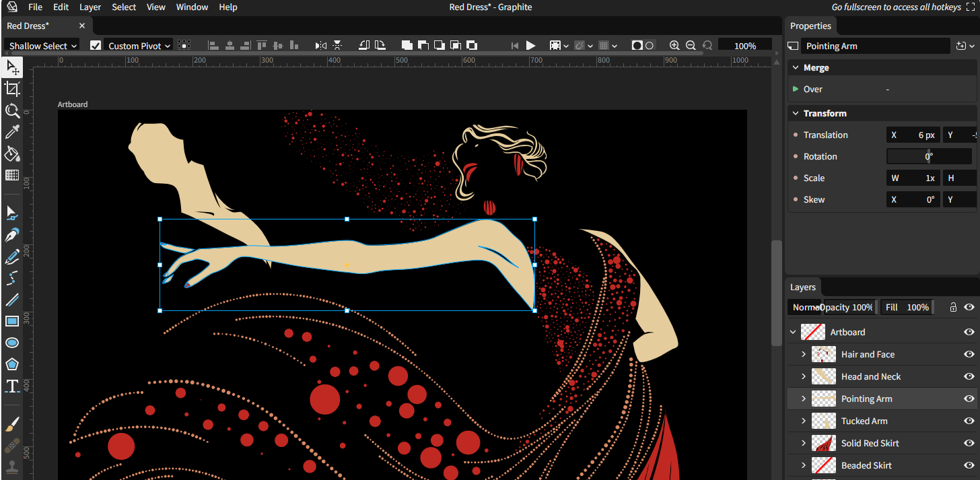This screenshot has height=480, width=980.
Task: Toggle visibility of Solid Red Skirt layer
Action: point(969,443)
